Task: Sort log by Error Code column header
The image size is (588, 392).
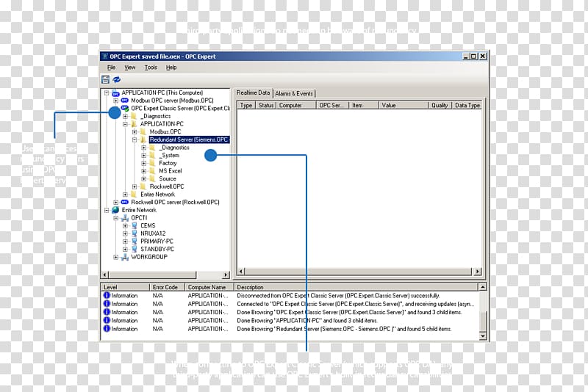Action: pyautogui.click(x=168, y=287)
